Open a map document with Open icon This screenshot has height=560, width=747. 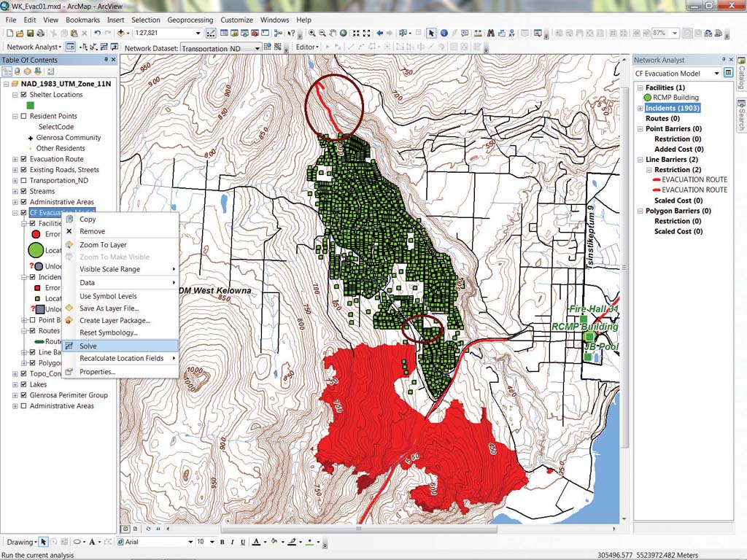tap(20, 33)
